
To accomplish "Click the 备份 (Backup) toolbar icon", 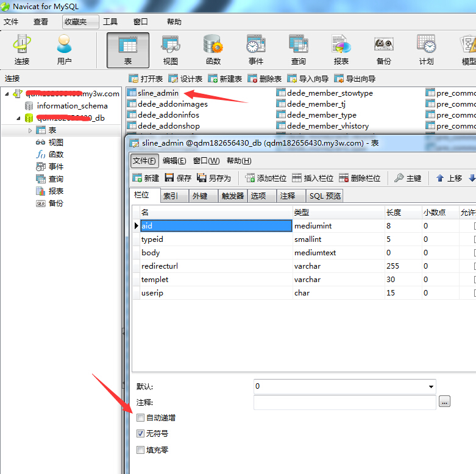I will pos(383,49).
